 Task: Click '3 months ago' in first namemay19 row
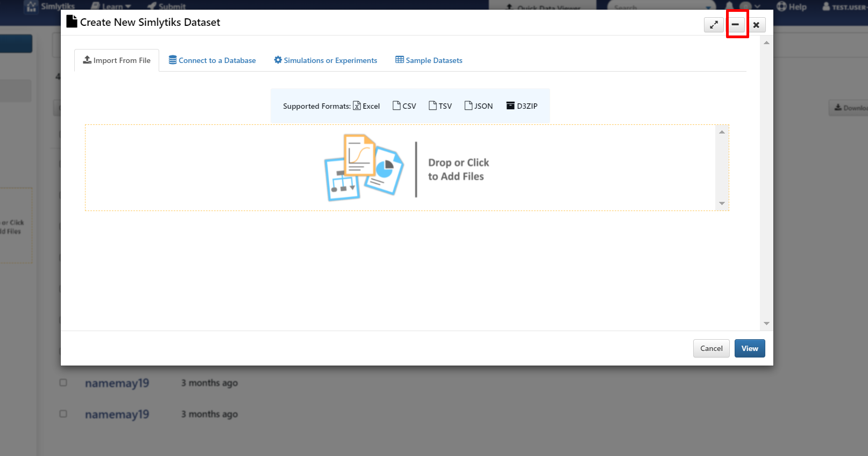pyautogui.click(x=209, y=383)
